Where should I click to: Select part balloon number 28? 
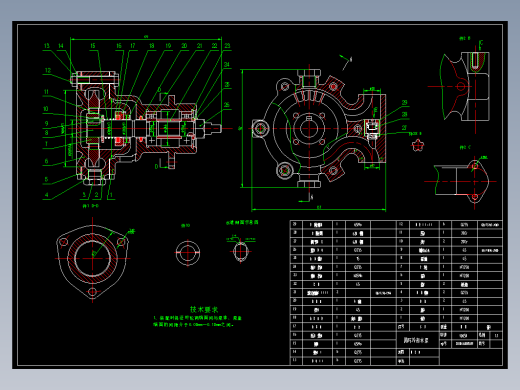coord(404,115)
